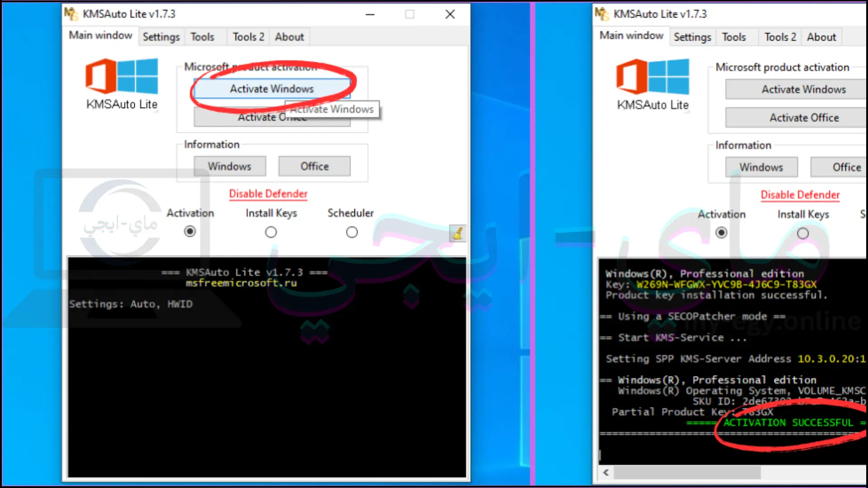Viewport: 868px width, 488px height.
Task: Open Tools 2 tab in left window
Action: 248,37
